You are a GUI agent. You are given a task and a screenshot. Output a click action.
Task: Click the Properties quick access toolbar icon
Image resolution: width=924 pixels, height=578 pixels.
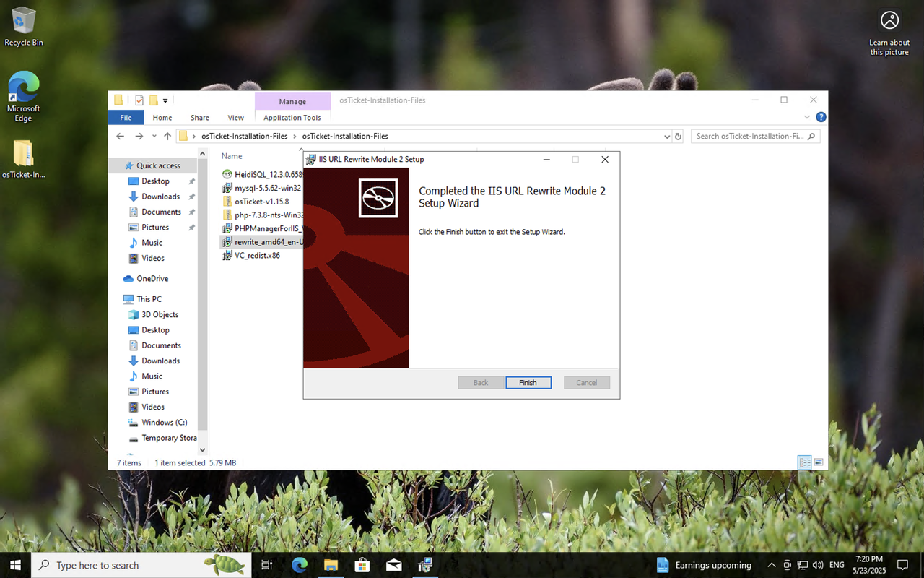pos(139,100)
